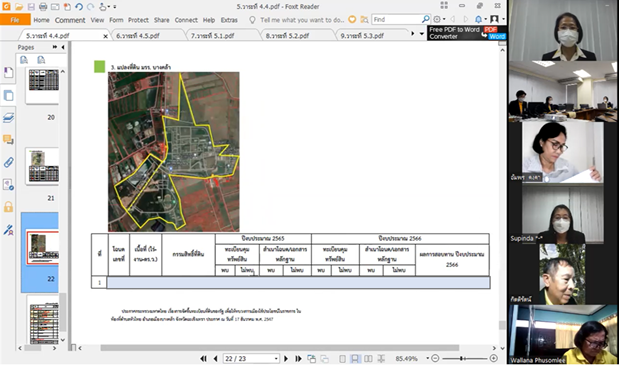Undo the last action

pos(79,7)
